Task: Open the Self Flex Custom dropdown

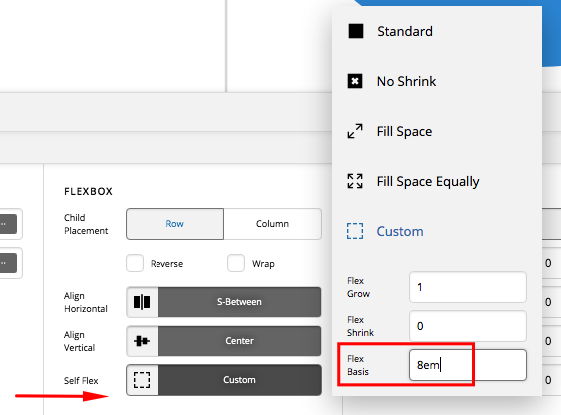Action: pos(239,380)
